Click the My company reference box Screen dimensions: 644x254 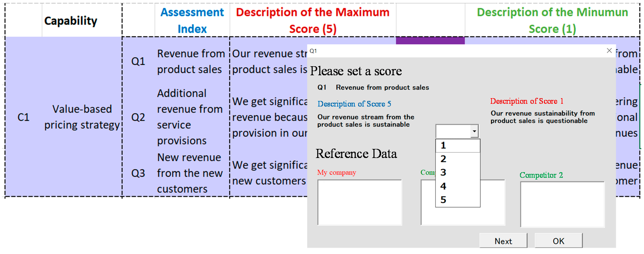pyautogui.click(x=359, y=202)
